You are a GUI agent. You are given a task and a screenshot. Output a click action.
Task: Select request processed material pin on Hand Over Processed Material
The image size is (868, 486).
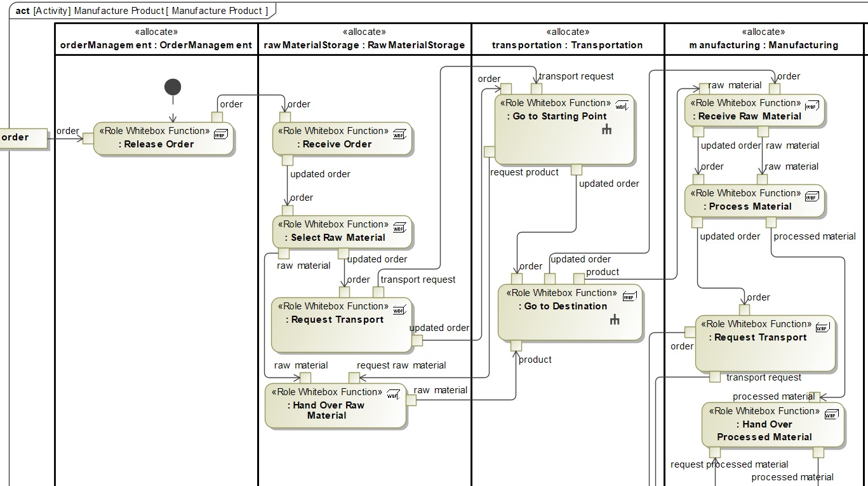tap(714, 452)
